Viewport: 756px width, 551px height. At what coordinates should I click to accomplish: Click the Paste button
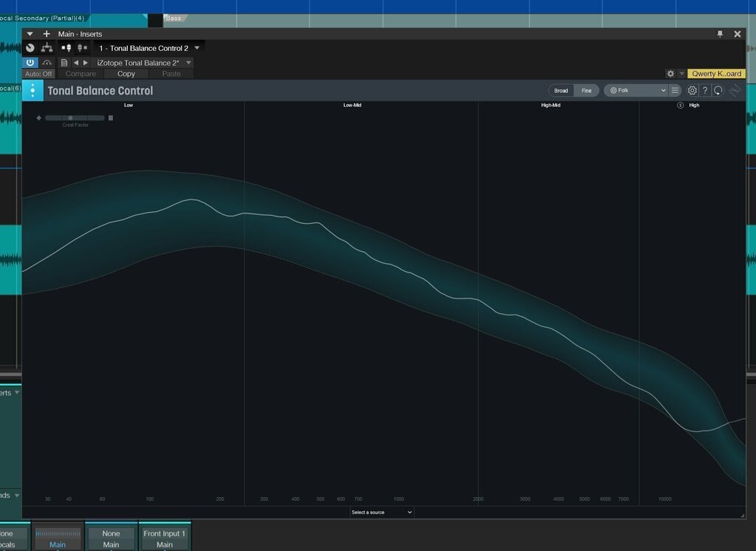[x=171, y=74]
